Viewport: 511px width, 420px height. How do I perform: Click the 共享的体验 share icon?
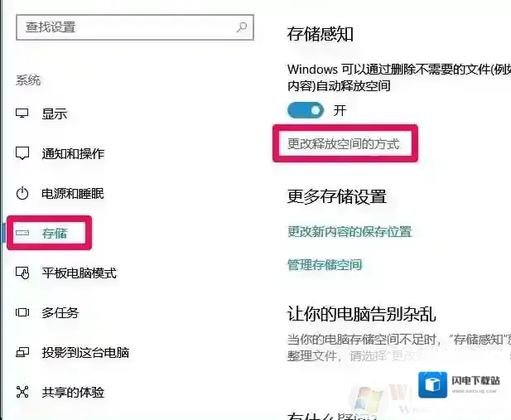coord(22,392)
